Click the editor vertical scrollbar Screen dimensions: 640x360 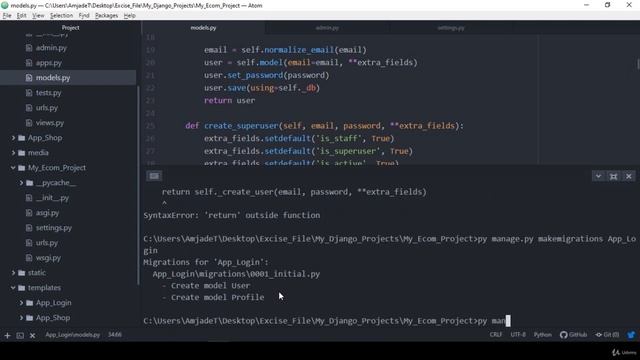pos(638,64)
